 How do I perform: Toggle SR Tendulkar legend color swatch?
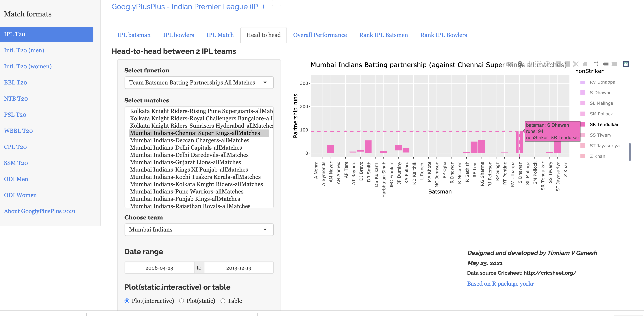click(x=583, y=124)
